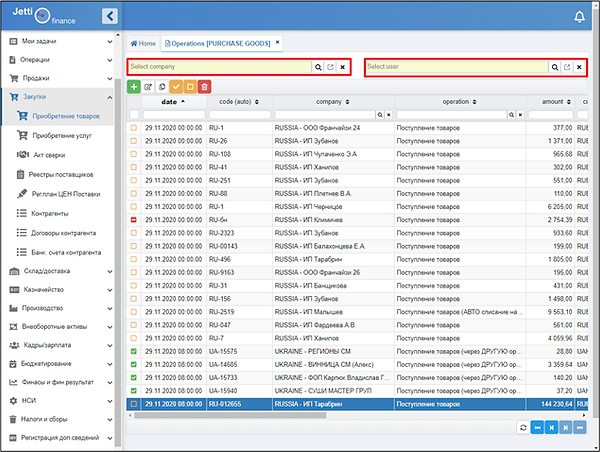Unpost documents with the orange square button
The height and width of the screenshot is (452, 600).
(190, 87)
